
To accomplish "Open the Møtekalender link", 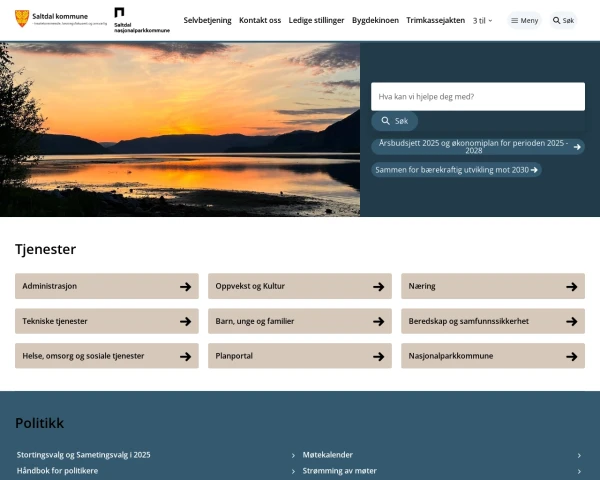I will coord(328,455).
